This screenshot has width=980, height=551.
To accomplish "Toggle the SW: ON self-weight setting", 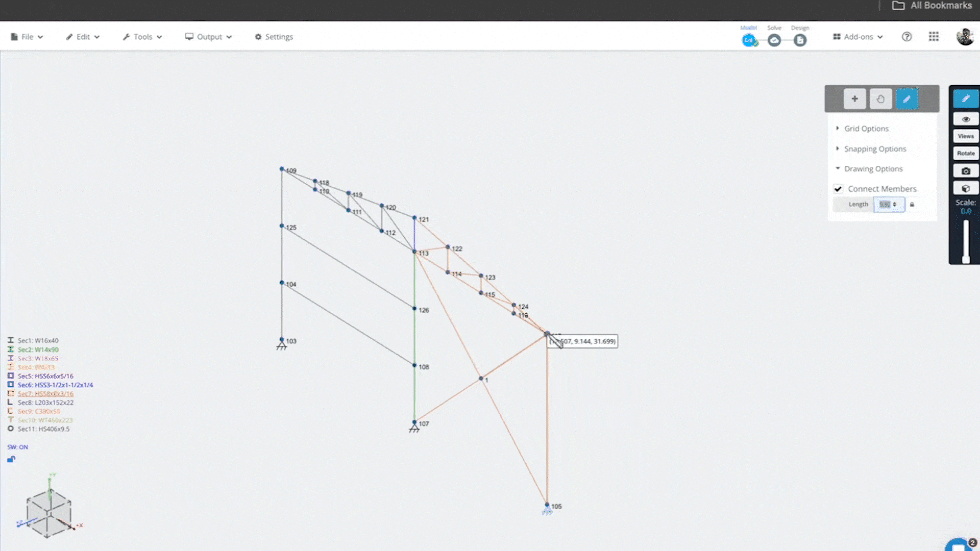I will click(x=18, y=447).
